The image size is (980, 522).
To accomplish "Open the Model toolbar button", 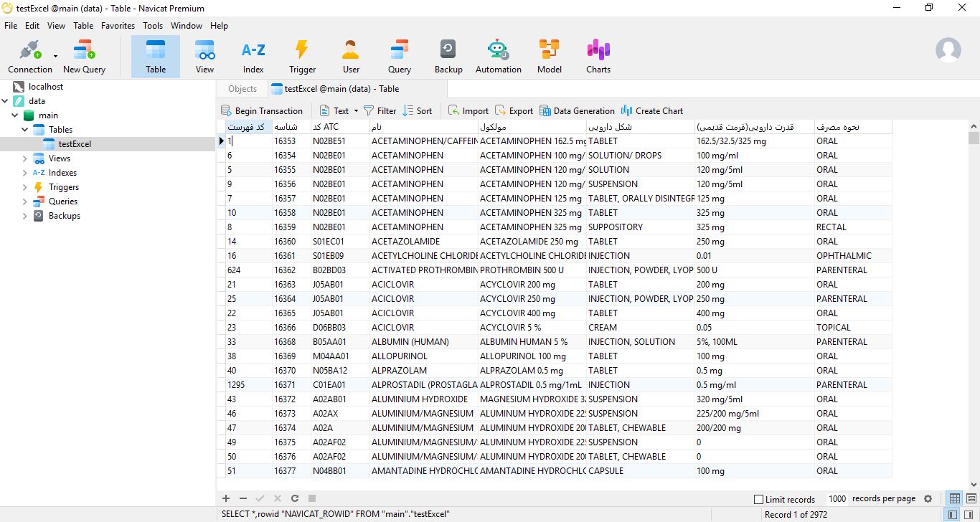I will pyautogui.click(x=550, y=57).
